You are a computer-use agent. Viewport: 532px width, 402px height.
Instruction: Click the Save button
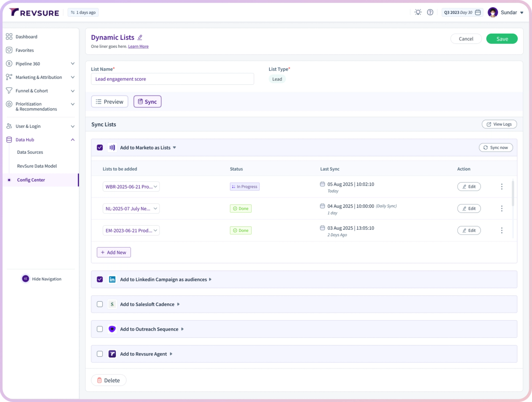[502, 39]
